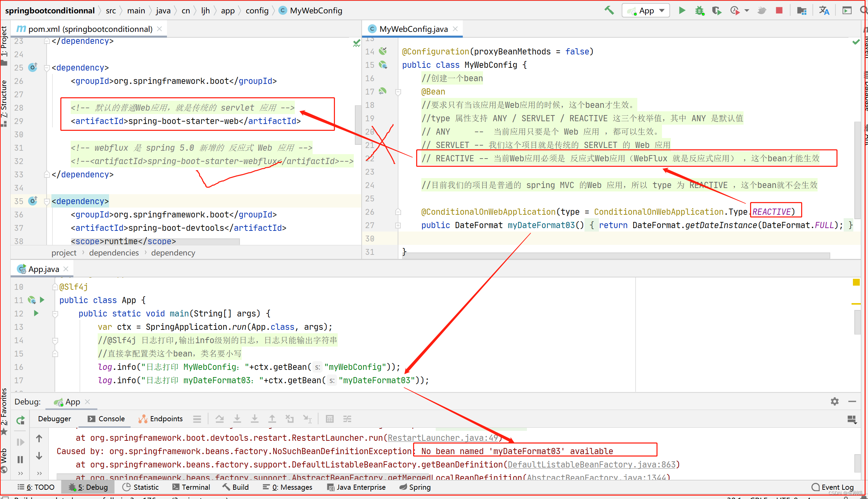
Task: Click the Debug bug icon in toolbar
Action: [699, 11]
